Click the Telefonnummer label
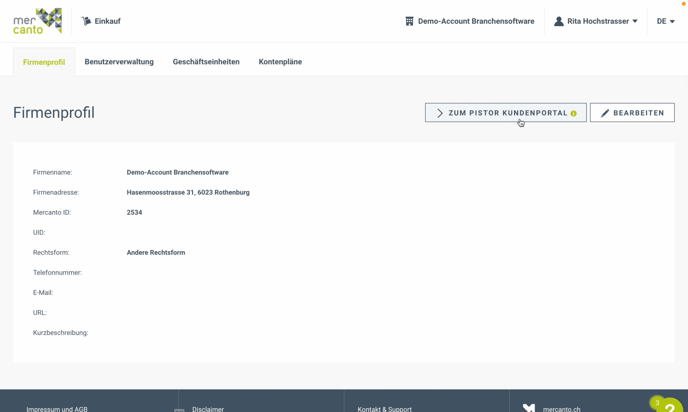The image size is (688, 412). pos(57,272)
